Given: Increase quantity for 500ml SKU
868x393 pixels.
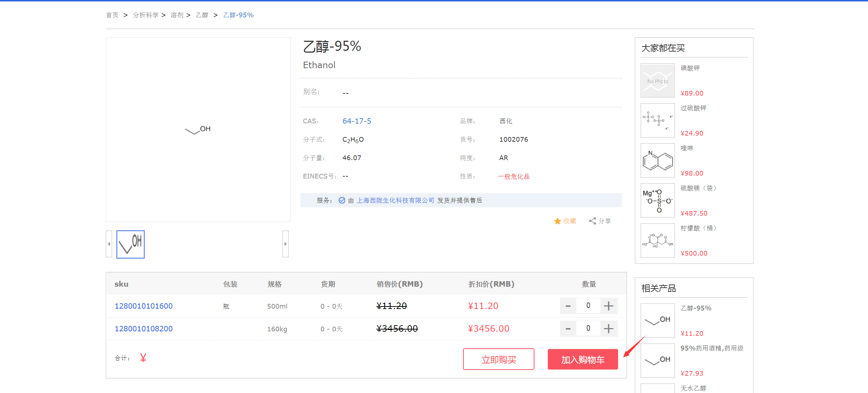Looking at the screenshot, I should (x=609, y=306).
